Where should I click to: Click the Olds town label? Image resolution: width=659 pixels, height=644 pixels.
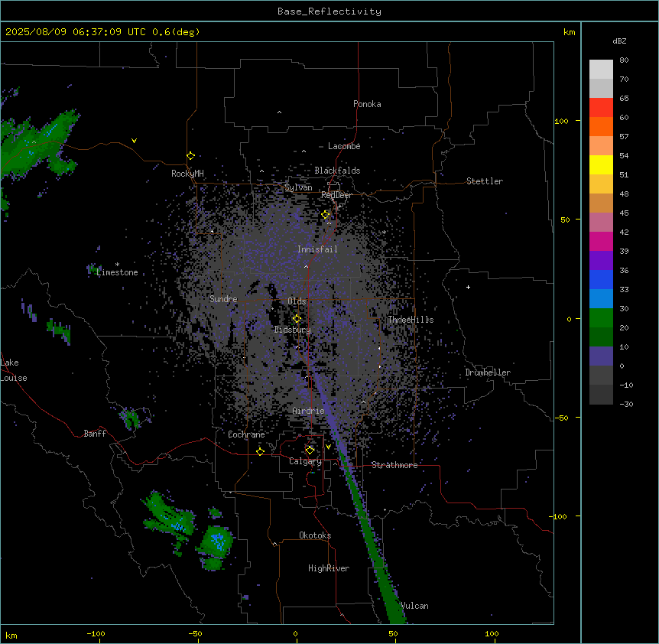coord(297,301)
